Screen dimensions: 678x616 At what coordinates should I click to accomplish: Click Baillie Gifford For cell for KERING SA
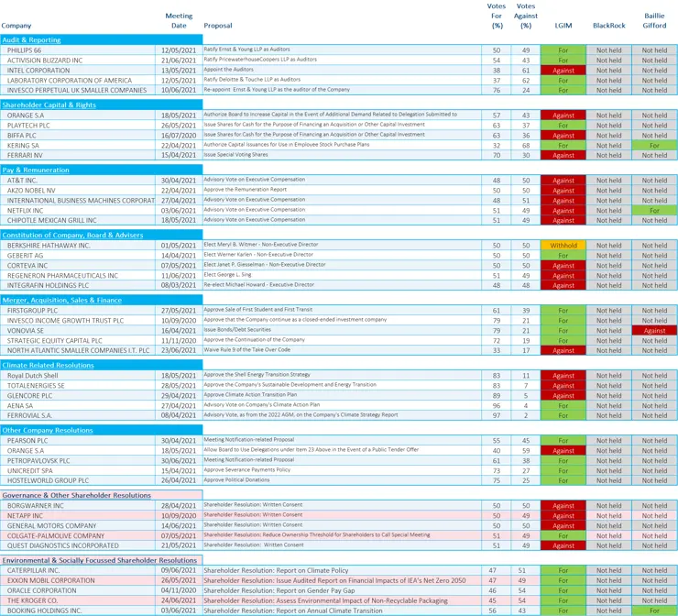(x=654, y=146)
